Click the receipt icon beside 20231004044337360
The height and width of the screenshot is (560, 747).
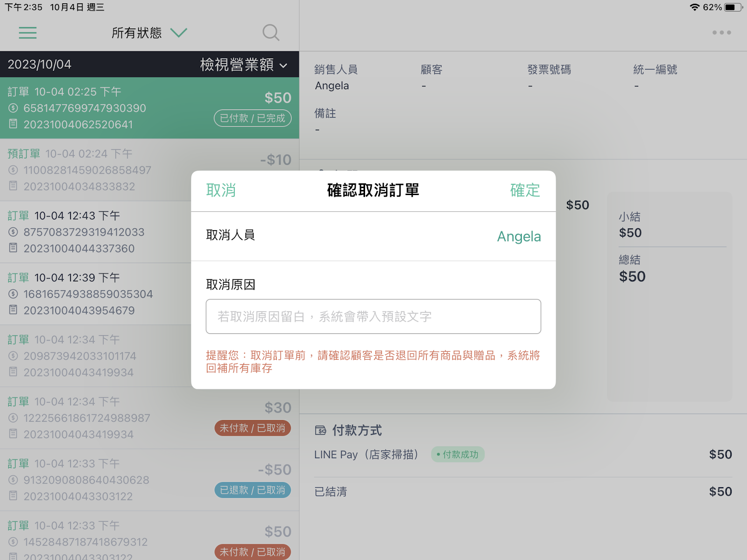click(13, 248)
